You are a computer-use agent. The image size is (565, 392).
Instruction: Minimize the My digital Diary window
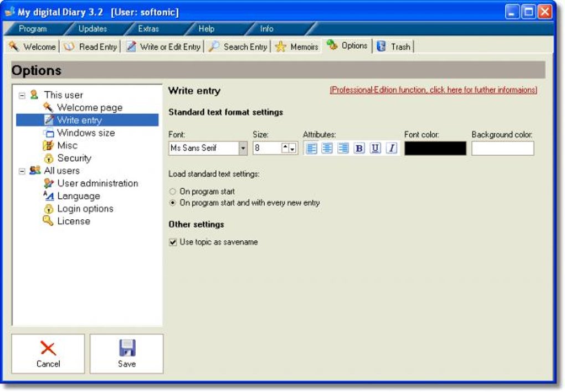click(512, 12)
